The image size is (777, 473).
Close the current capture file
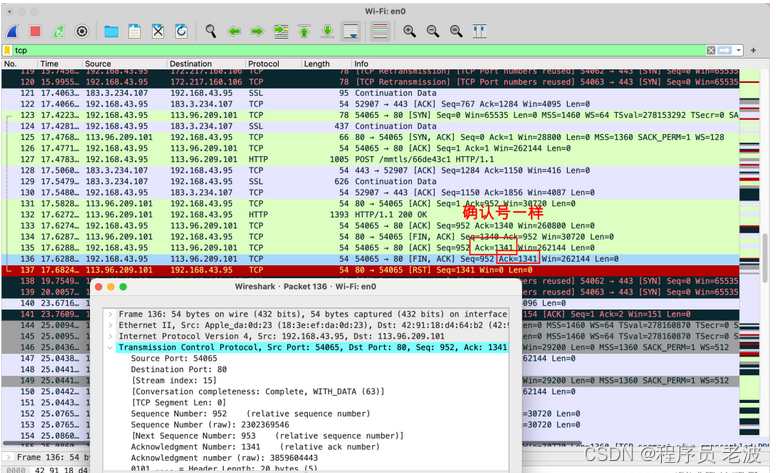click(x=158, y=32)
